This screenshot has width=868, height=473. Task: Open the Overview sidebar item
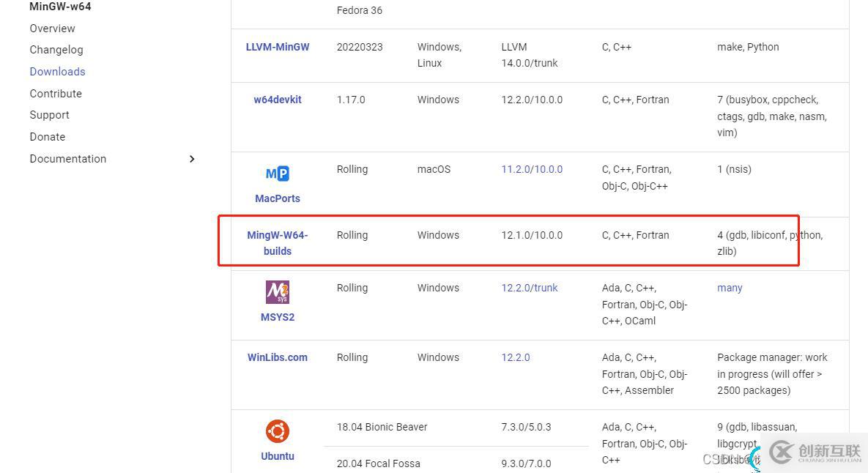point(53,29)
